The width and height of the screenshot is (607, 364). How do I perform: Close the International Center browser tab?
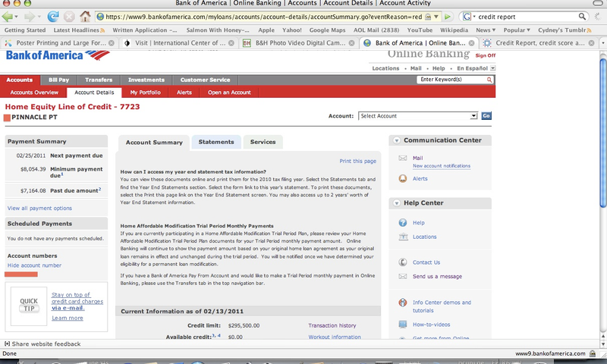(x=231, y=43)
